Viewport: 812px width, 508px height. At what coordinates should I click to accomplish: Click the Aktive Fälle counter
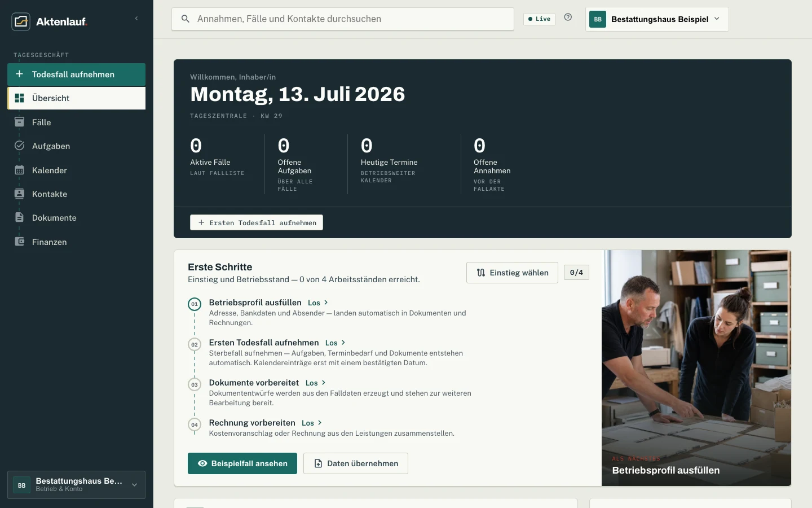point(218,157)
